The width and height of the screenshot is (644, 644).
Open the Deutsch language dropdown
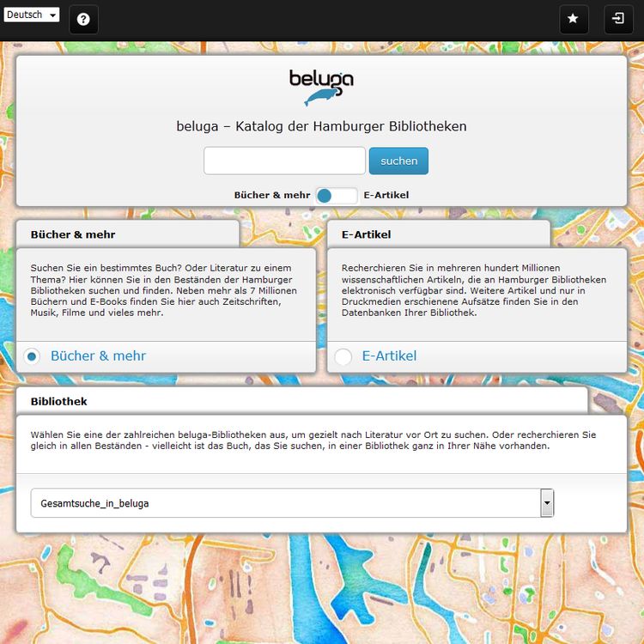click(32, 15)
